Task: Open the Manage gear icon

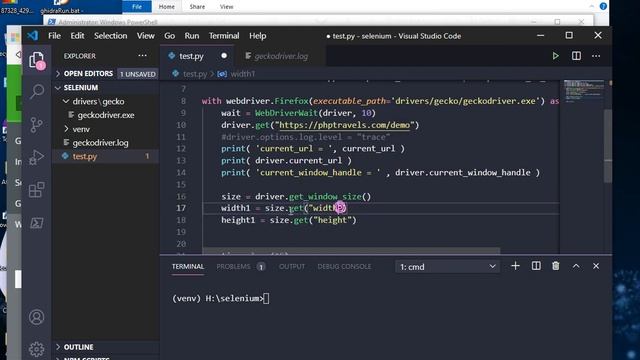Action: tap(36, 349)
